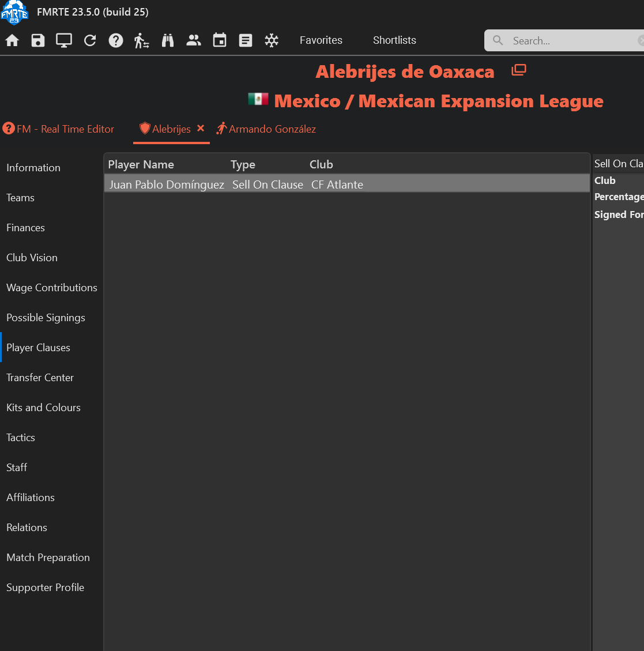Click the Sell On Clause type cell

pos(268,185)
